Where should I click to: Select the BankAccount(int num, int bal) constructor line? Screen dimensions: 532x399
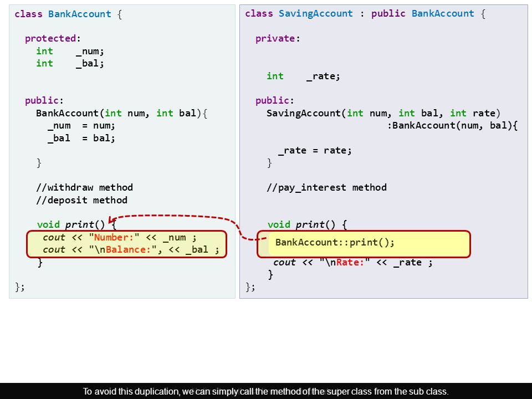pyautogui.click(x=121, y=113)
